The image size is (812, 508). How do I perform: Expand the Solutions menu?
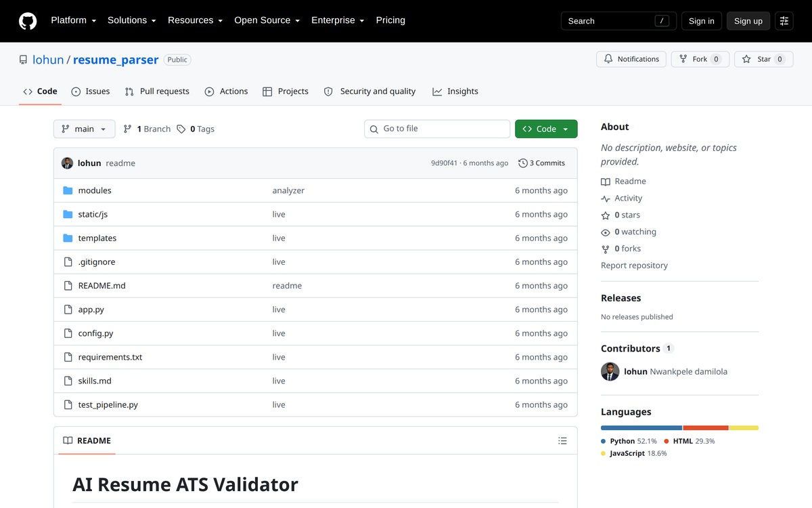tap(132, 20)
